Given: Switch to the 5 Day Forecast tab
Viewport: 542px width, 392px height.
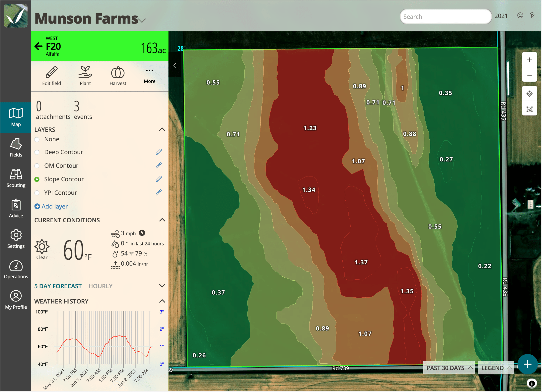Looking at the screenshot, I should tap(58, 286).
